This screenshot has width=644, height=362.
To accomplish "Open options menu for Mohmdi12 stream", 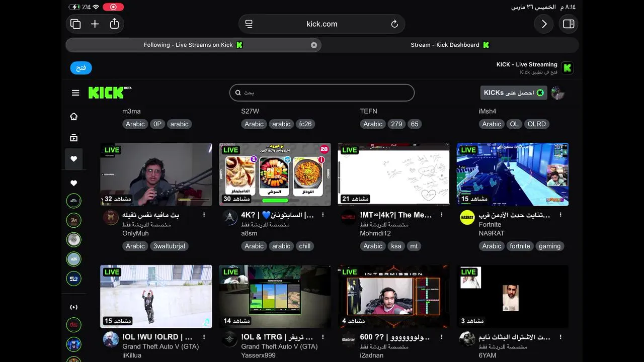I will pyautogui.click(x=442, y=215).
